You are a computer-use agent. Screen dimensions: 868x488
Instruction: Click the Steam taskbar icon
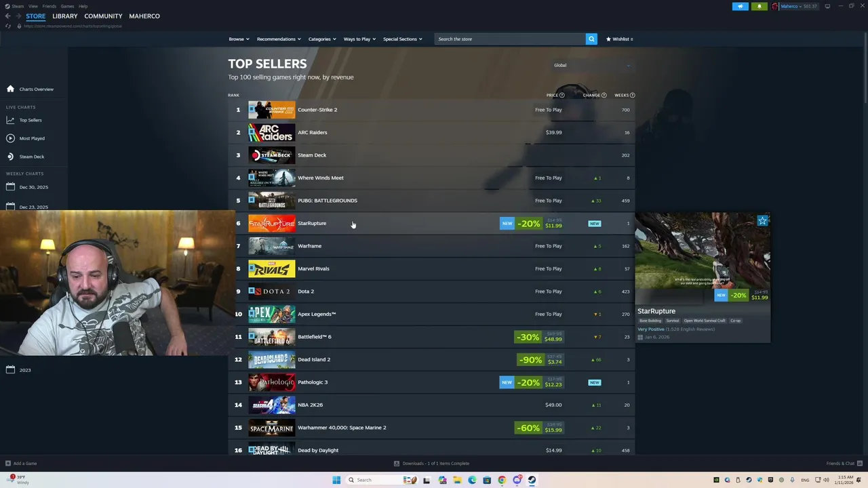coord(532,480)
